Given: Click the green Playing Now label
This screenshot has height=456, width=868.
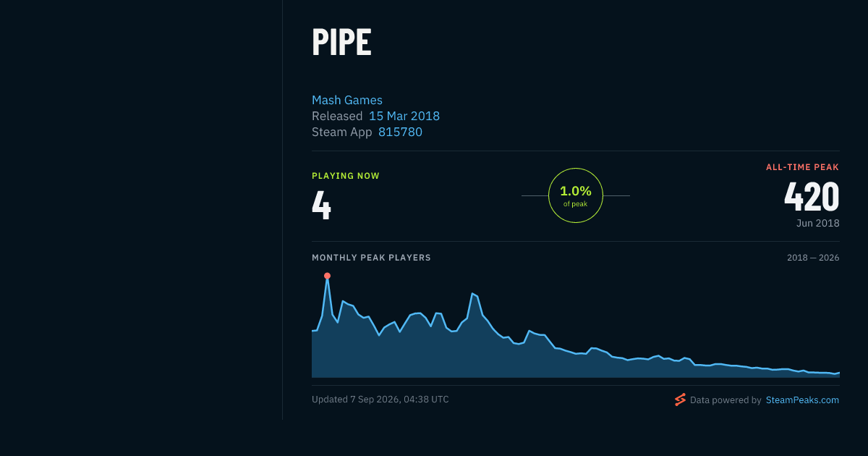Looking at the screenshot, I should pos(346,176).
